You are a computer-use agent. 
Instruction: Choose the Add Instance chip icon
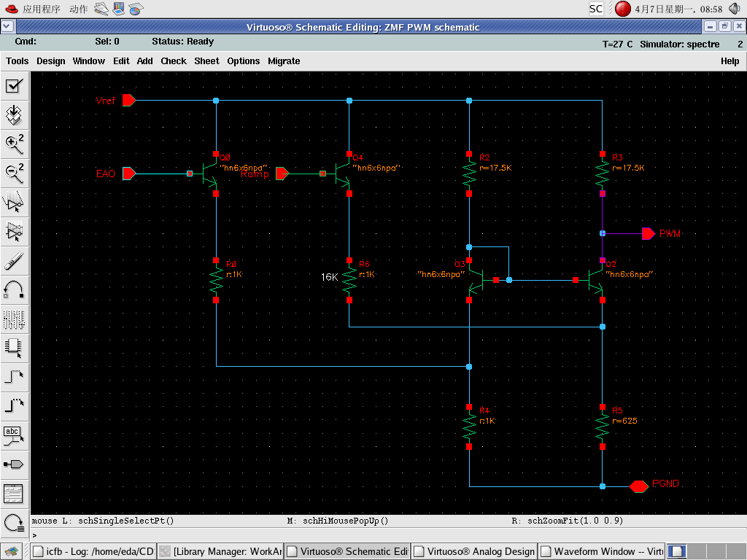(14, 348)
